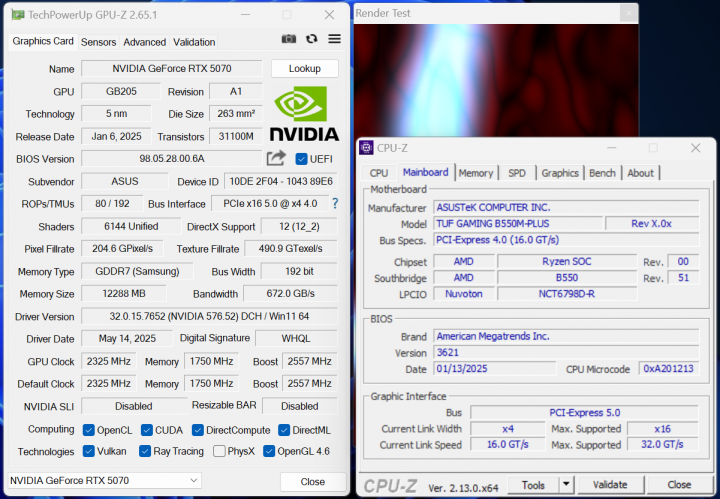The height and width of the screenshot is (499, 720).
Task: Open the GPU selection dropdown in GPU-Z
Action: point(105,481)
